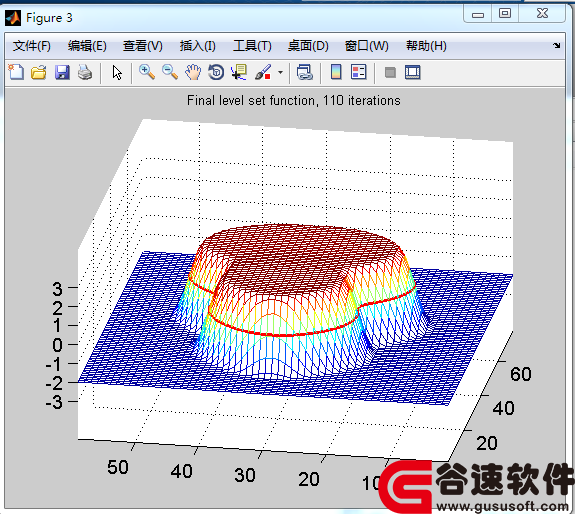Toggle the Brush data tool

pyautogui.click(x=263, y=72)
